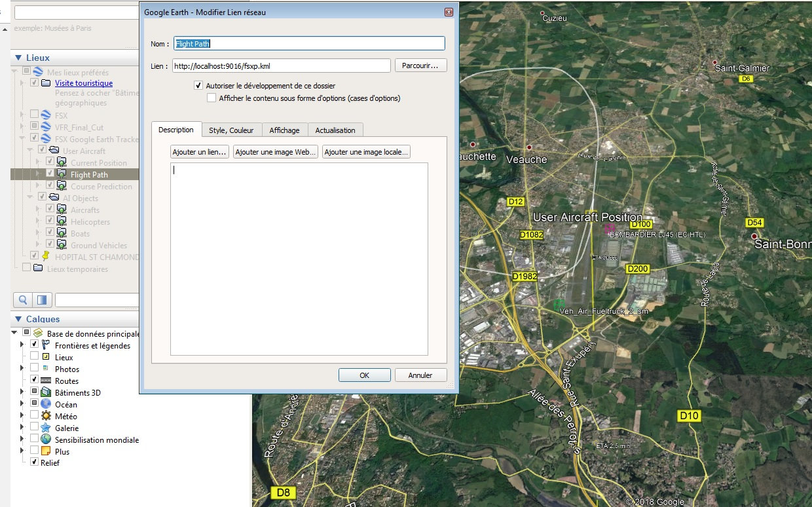Viewport: 812px width, 507px height.
Task: Open the Actualisation tab
Action: point(335,130)
